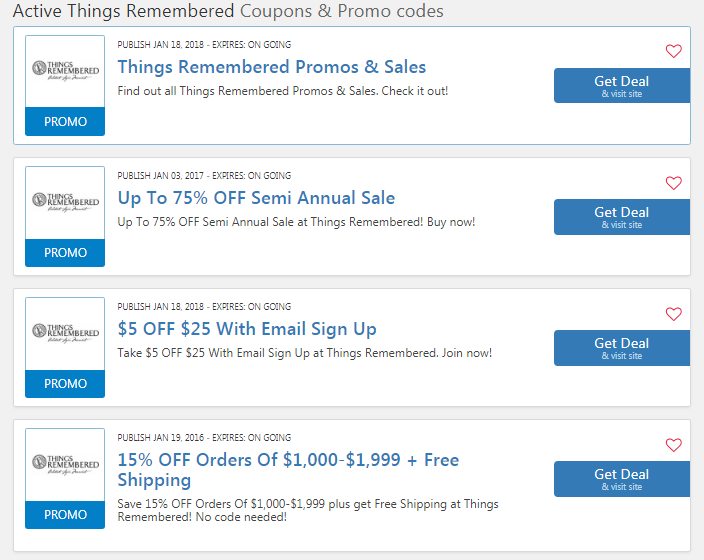Click PROMO label under first coupon logo
Screen dimensions: 704x560
[65, 121]
